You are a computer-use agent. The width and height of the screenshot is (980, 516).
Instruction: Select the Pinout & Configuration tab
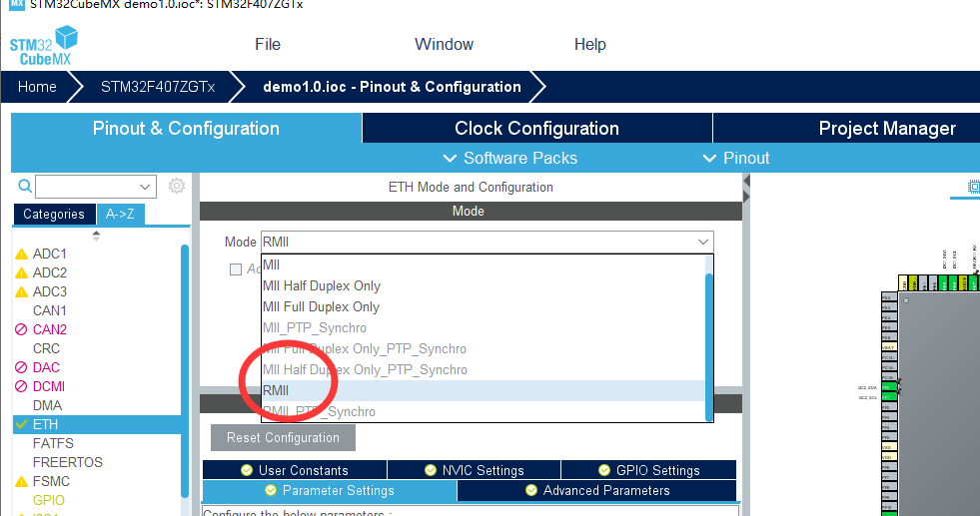186,128
